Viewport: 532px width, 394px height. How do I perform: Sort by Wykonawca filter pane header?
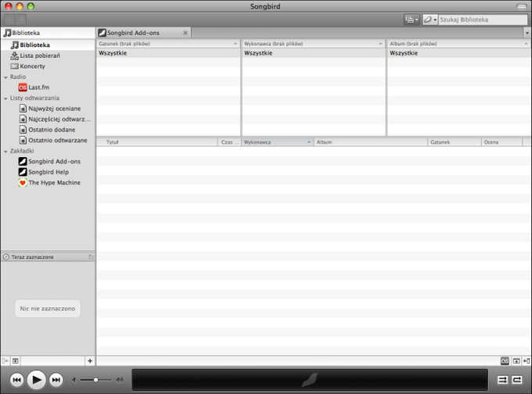click(x=314, y=44)
